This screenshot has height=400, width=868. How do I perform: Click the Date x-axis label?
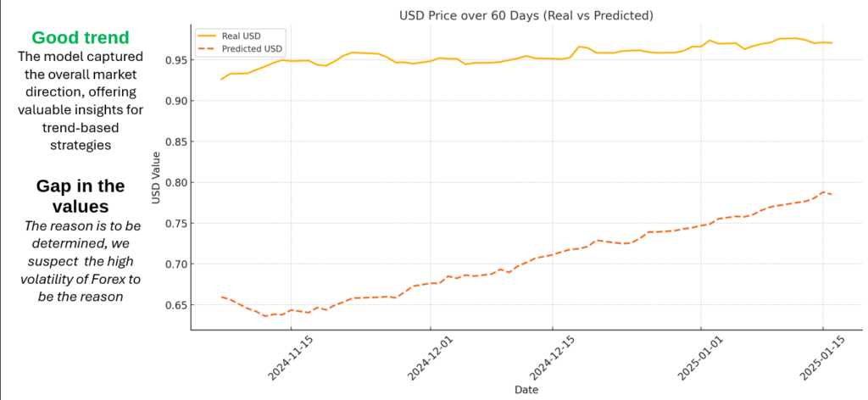click(x=526, y=389)
